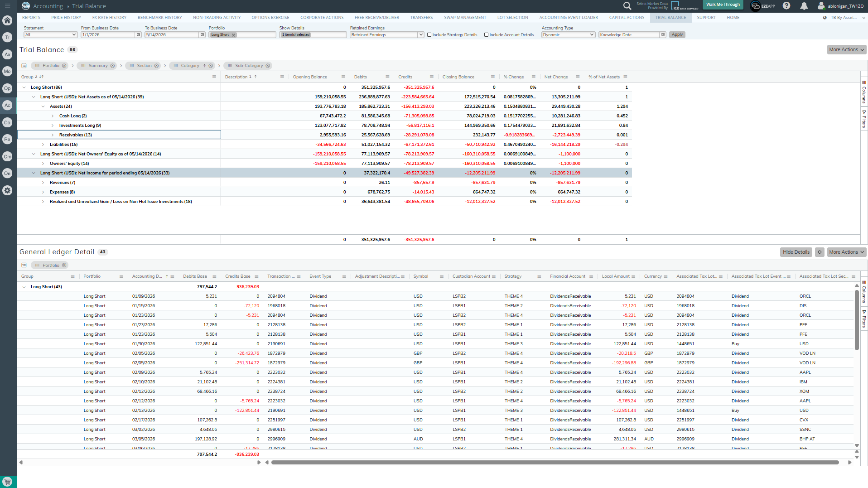Open the Filters side panel of Trial Balance
This screenshot has width=868, height=488.
tap(864, 119)
